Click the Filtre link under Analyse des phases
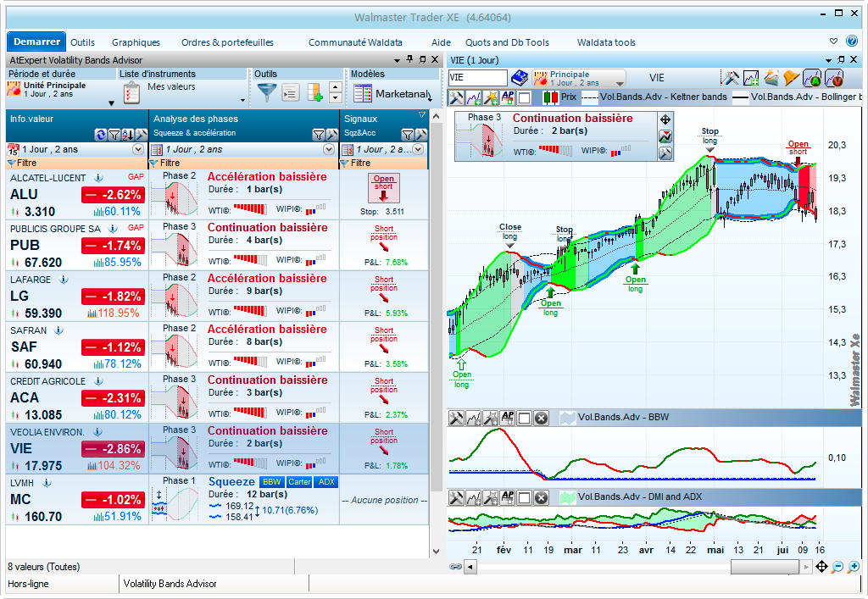 point(170,164)
